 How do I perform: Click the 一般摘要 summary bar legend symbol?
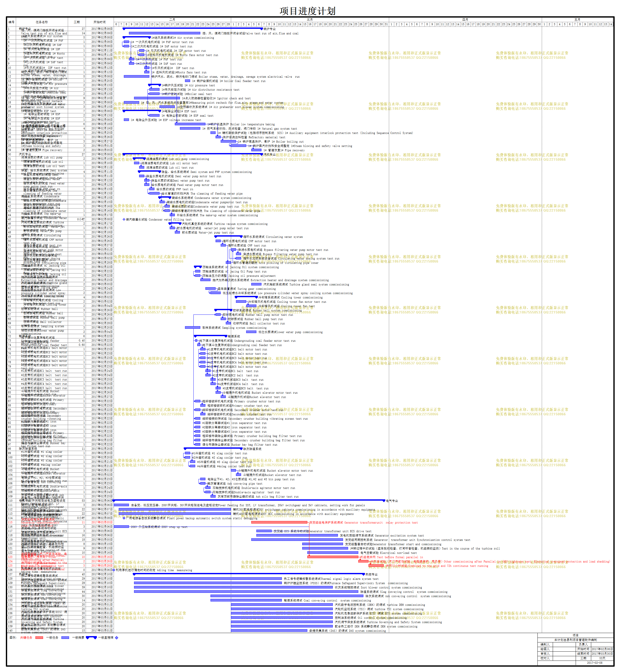91,637
